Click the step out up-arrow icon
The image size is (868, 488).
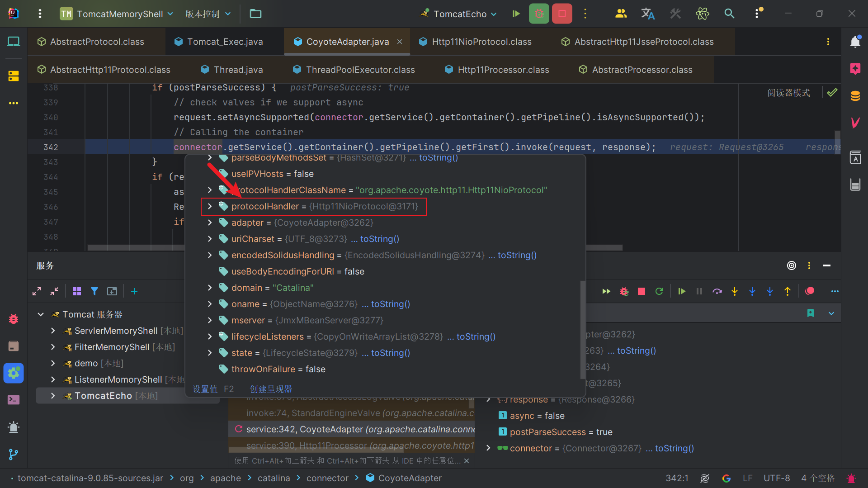(x=788, y=291)
